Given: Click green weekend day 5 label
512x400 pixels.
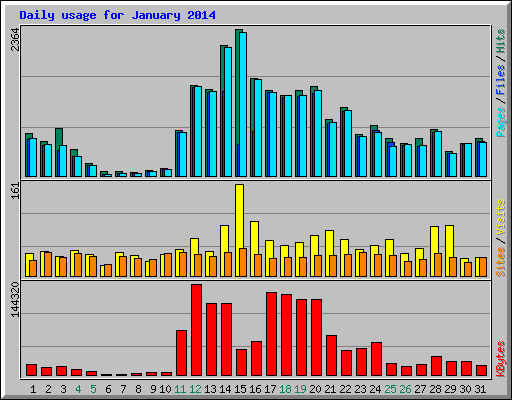Looking at the screenshot, I should pos(93,389).
